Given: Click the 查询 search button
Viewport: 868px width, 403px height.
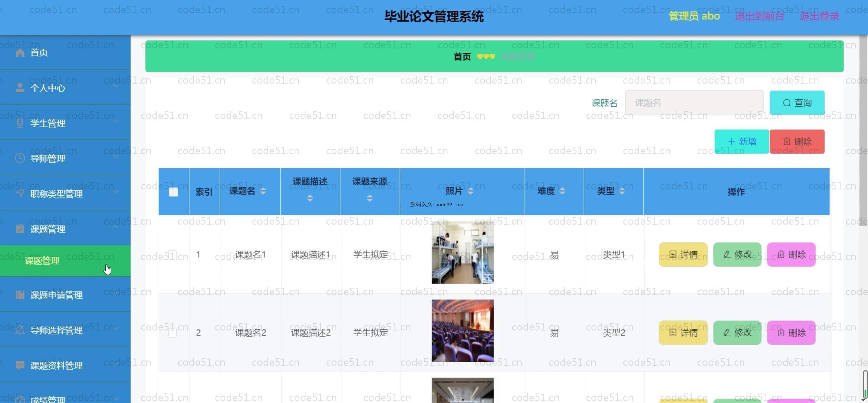Looking at the screenshot, I should pyautogui.click(x=797, y=103).
